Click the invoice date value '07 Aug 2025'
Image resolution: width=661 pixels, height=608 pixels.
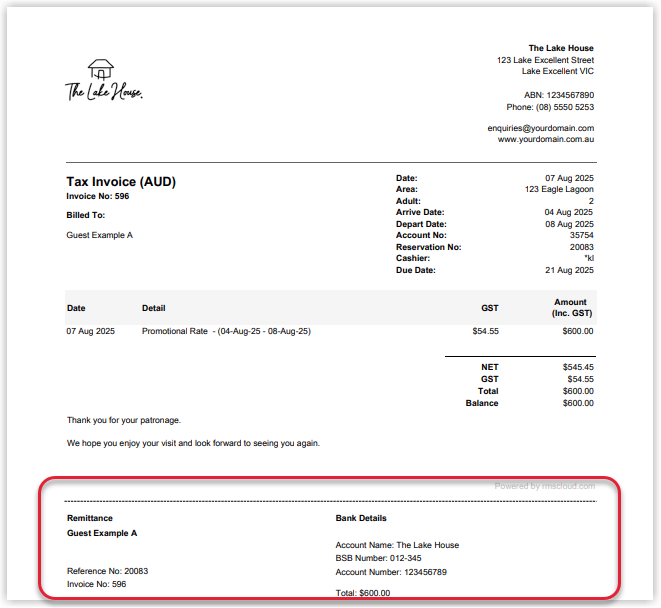point(569,178)
